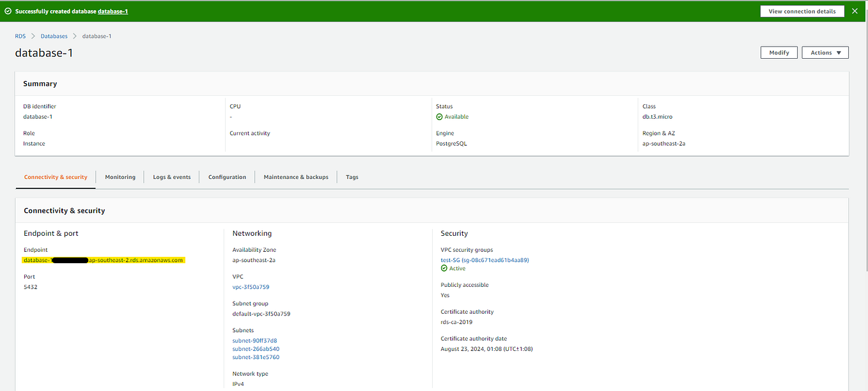Switch to the Monitoring tab
Image resolution: width=868 pixels, height=391 pixels.
click(120, 177)
